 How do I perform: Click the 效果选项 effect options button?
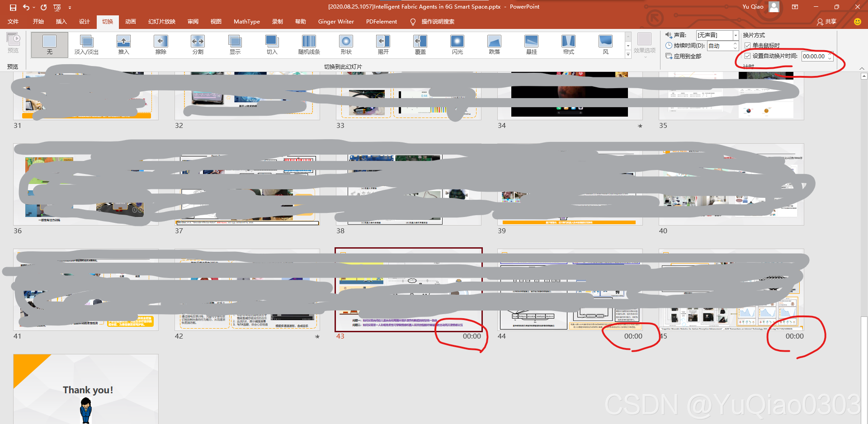point(644,45)
